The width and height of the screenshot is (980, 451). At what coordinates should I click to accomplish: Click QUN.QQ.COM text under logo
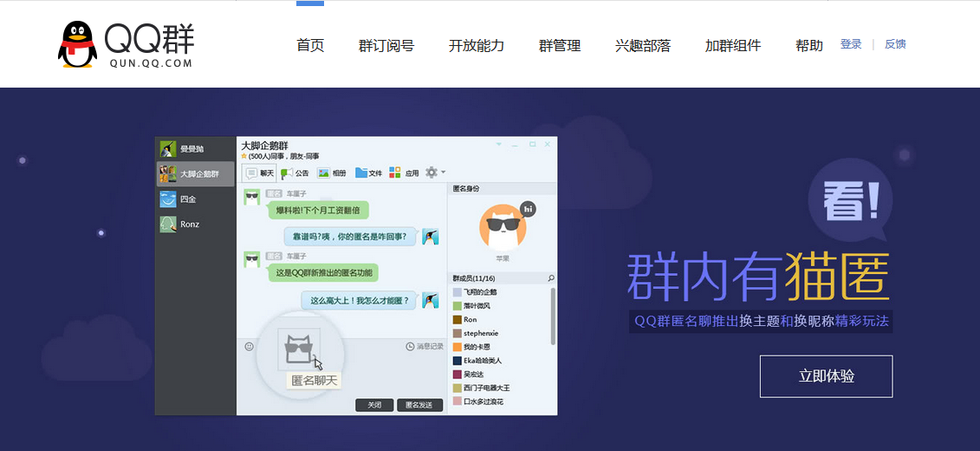click(x=150, y=62)
